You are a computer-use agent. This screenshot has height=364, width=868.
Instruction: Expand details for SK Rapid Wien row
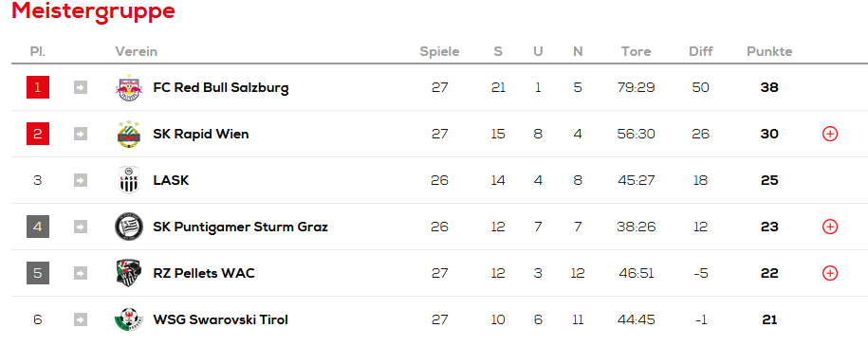pyautogui.click(x=830, y=134)
